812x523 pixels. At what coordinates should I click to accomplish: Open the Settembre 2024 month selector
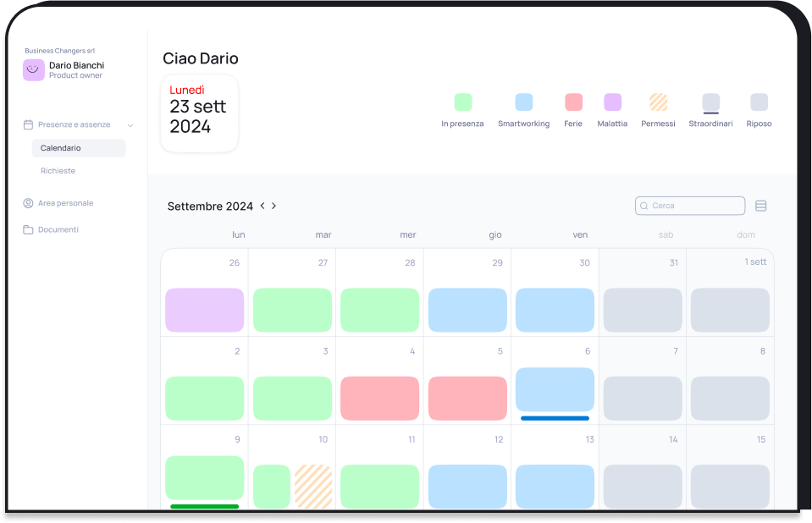click(210, 206)
